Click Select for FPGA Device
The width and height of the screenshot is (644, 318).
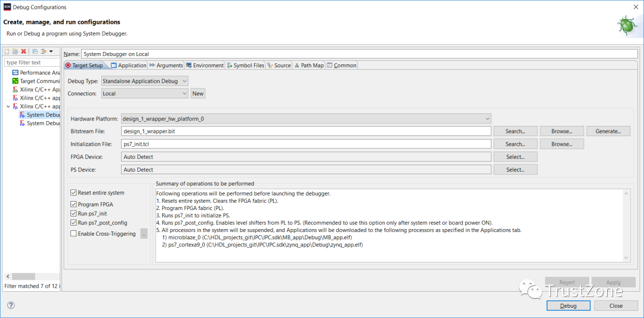tap(515, 157)
